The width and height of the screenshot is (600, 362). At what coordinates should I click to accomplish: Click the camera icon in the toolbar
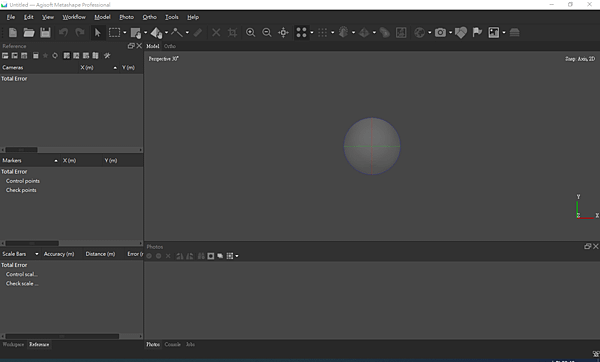[440, 33]
